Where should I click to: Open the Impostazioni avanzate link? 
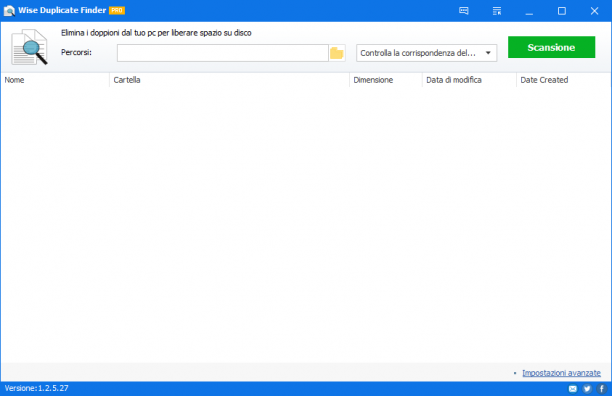coord(561,373)
